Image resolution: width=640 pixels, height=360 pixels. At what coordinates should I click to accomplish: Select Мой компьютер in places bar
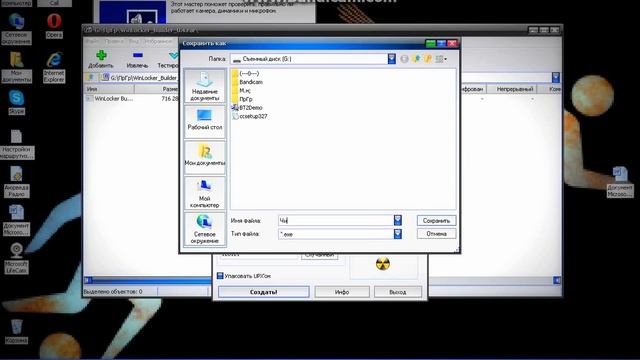[x=204, y=193]
